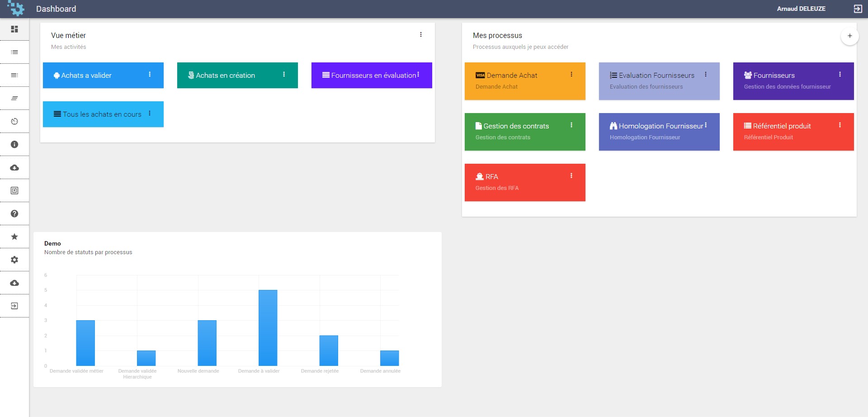Click the Nouvelle demande chart bar

[207, 343]
